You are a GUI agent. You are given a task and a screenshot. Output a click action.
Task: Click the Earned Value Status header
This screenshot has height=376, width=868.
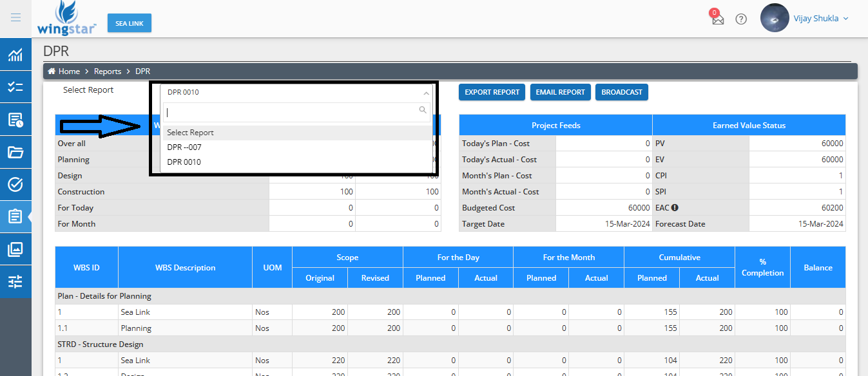(749, 125)
